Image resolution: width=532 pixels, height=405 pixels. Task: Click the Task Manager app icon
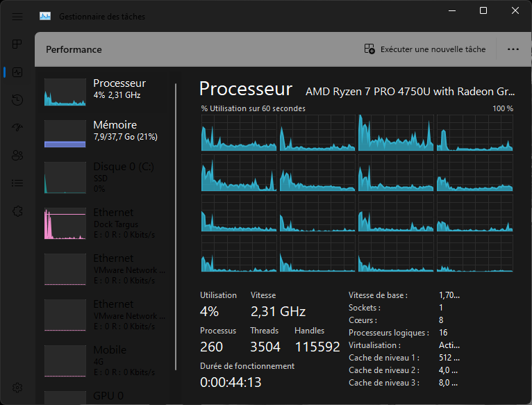click(x=44, y=16)
